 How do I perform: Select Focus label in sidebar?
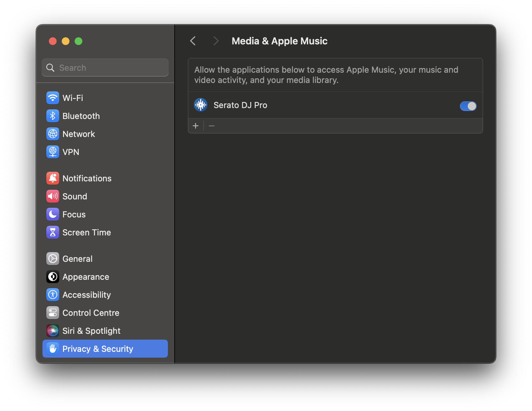tap(74, 214)
